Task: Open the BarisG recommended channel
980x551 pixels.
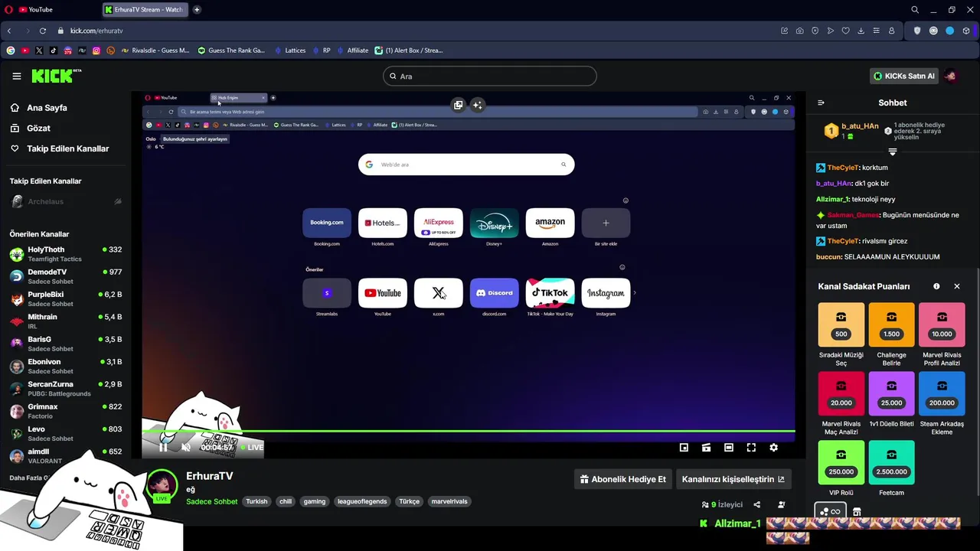Action: click(65, 344)
